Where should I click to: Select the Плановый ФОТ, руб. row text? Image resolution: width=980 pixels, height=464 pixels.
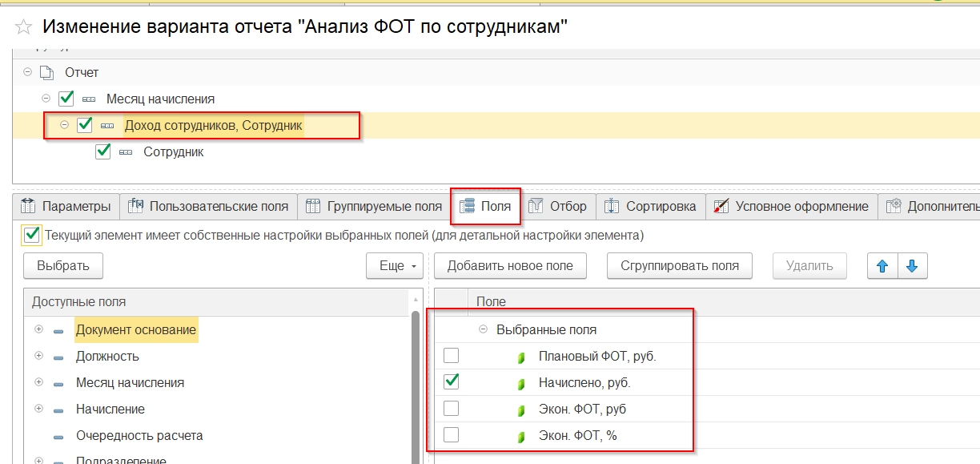pyautogui.click(x=597, y=357)
